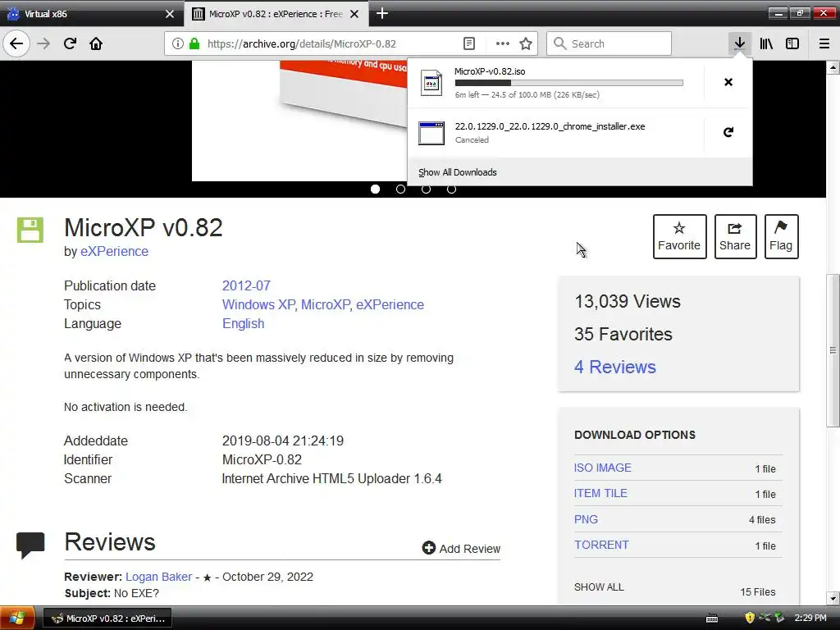Flag this item

pyautogui.click(x=781, y=236)
